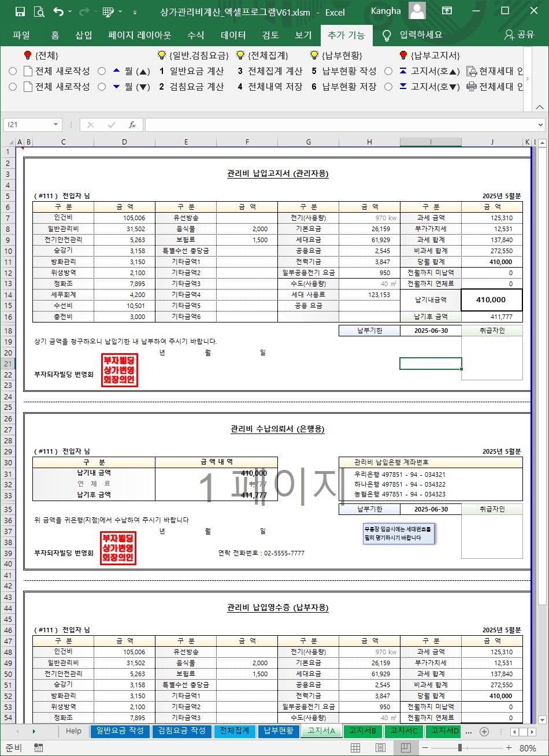Screen dimensions: 549x756
Task: Open Ribbon Display Options icon
Action: [x=447, y=11]
